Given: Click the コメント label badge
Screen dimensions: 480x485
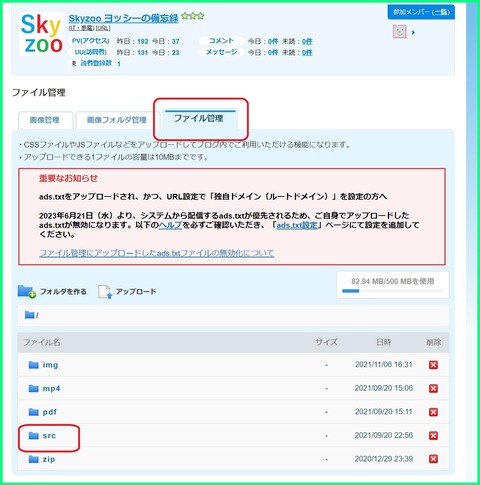Looking at the screenshot, I should click(221, 41).
